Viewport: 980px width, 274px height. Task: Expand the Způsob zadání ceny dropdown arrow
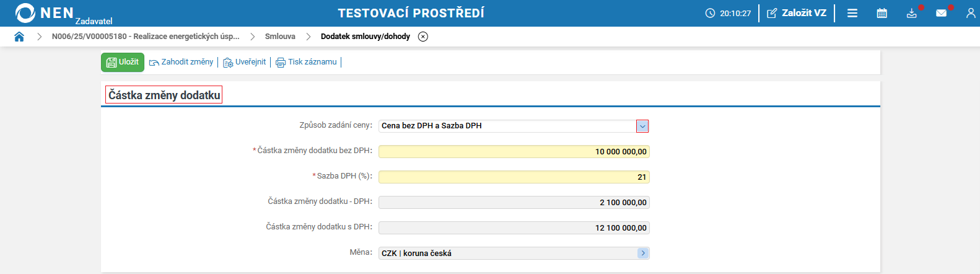coord(642,126)
